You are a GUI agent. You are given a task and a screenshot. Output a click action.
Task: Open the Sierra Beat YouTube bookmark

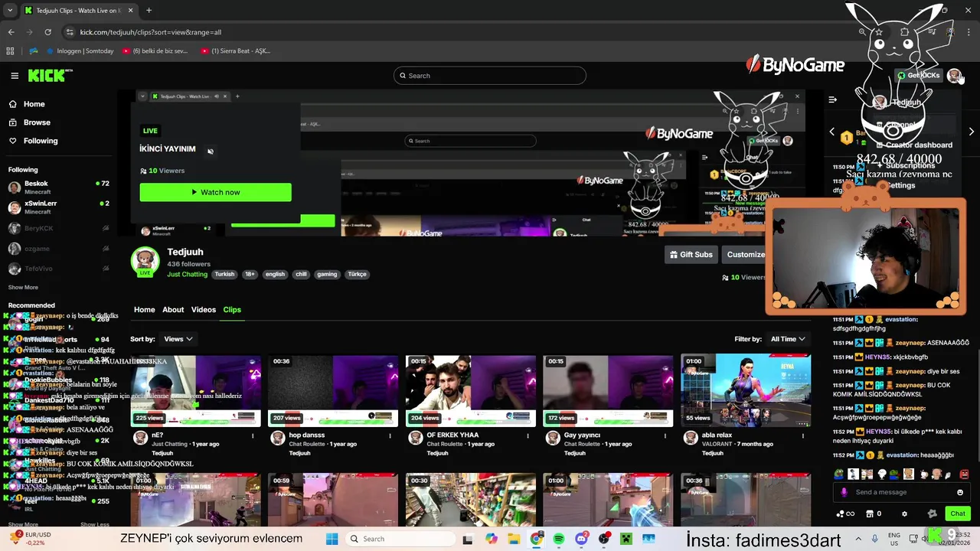coord(235,51)
